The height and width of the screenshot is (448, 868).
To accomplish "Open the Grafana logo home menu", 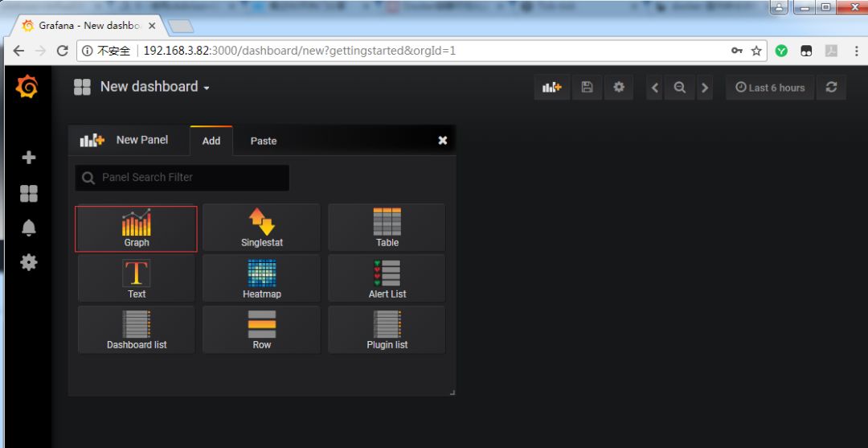I will [27, 87].
